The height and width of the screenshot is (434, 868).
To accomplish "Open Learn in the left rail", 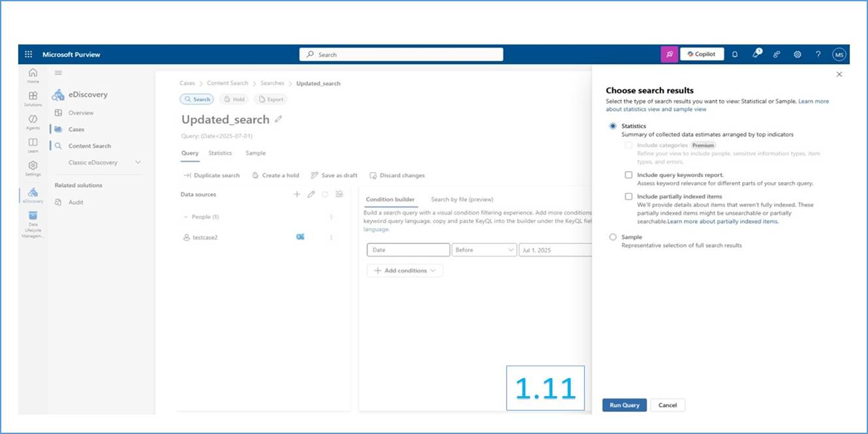I will coord(33,145).
